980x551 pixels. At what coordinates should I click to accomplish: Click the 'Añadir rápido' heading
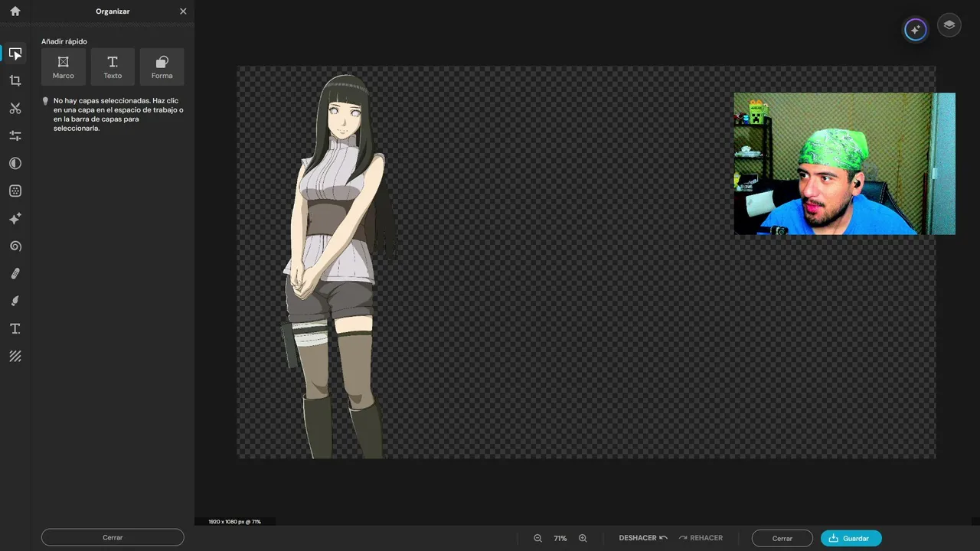point(64,41)
